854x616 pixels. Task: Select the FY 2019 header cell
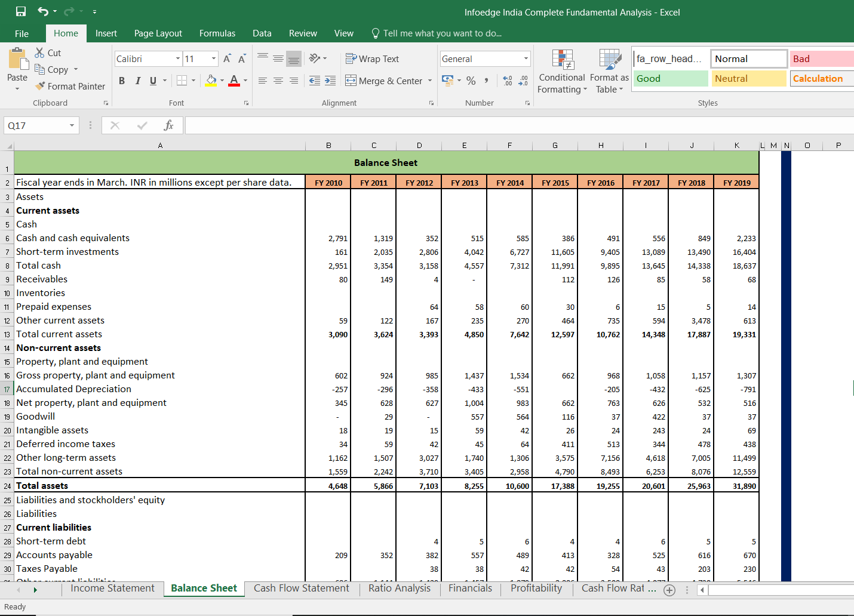(736, 183)
